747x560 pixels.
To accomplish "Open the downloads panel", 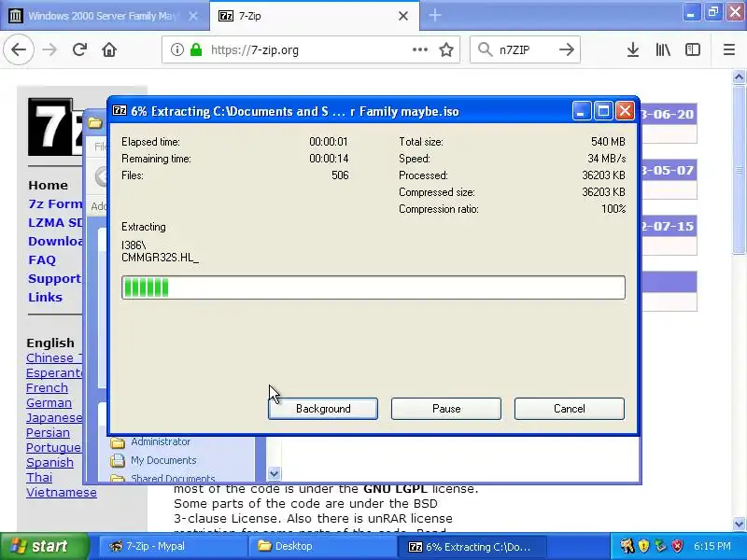I will click(633, 49).
